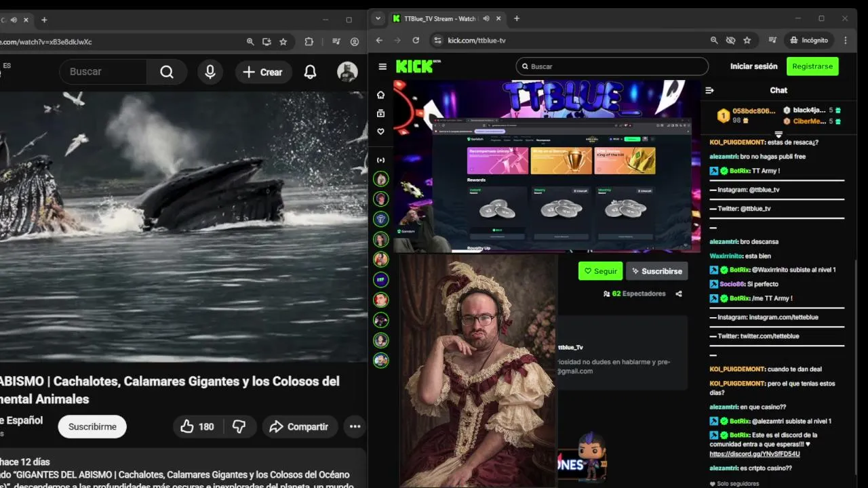Open extensions puzzle icon in YouTube window
This screenshot has width=868, height=488.
309,42
